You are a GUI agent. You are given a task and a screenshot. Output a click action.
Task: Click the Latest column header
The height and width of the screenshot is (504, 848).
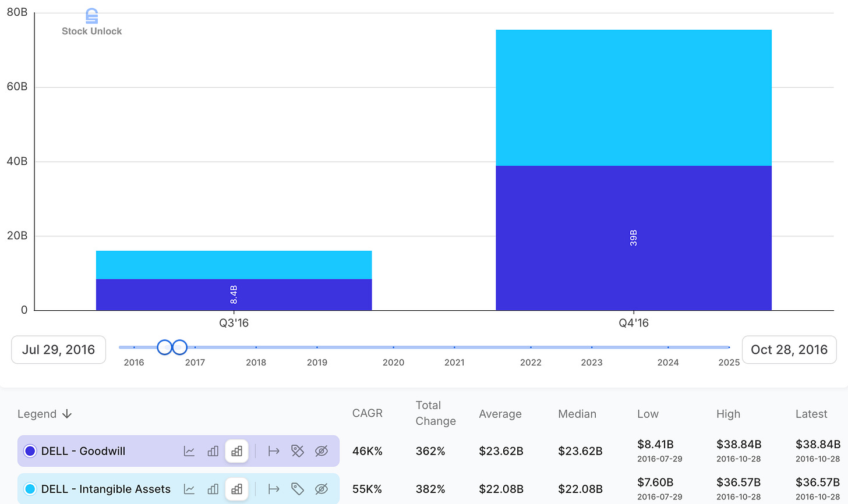(x=811, y=414)
